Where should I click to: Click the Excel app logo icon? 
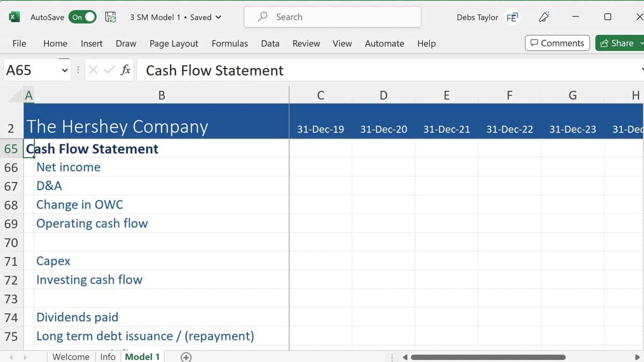(x=14, y=17)
